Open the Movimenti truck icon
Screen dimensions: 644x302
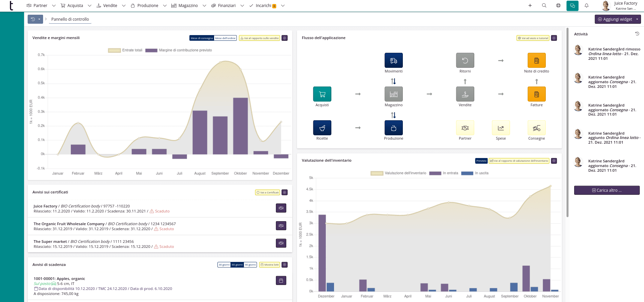393,60
